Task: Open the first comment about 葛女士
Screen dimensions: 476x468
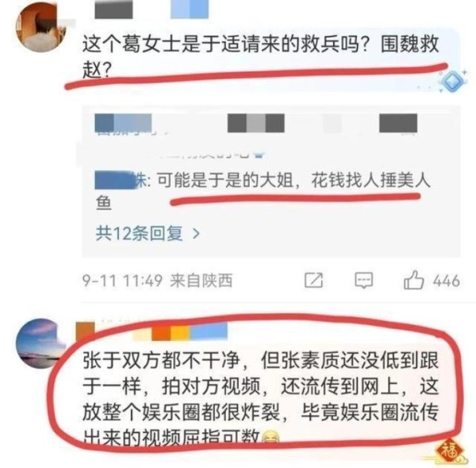Action: pyautogui.click(x=260, y=57)
